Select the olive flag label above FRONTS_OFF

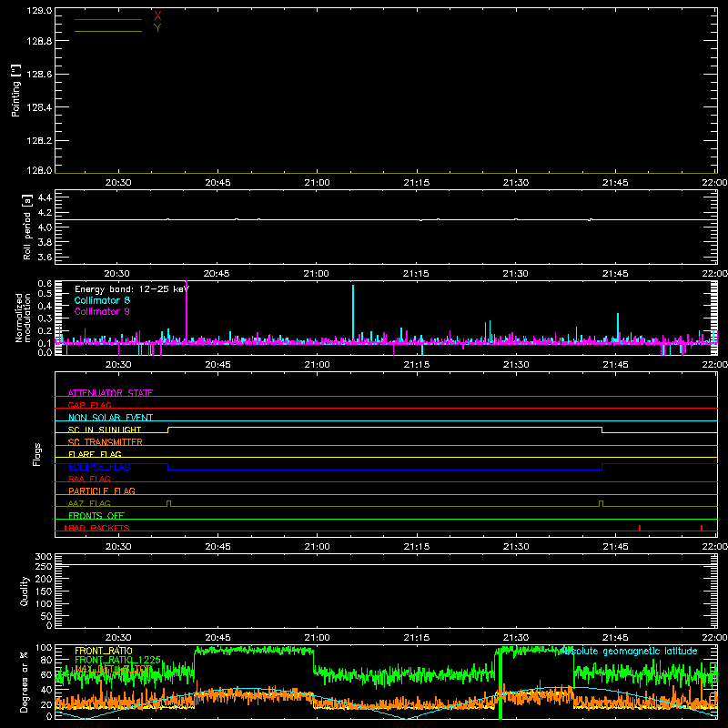tap(89, 503)
